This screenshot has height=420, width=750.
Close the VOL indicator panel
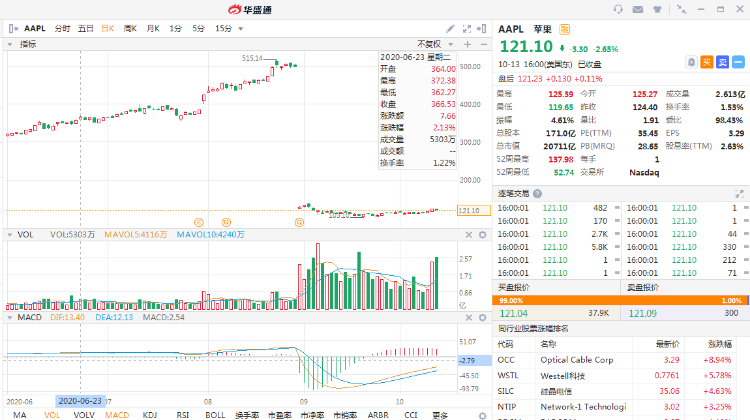469,235
